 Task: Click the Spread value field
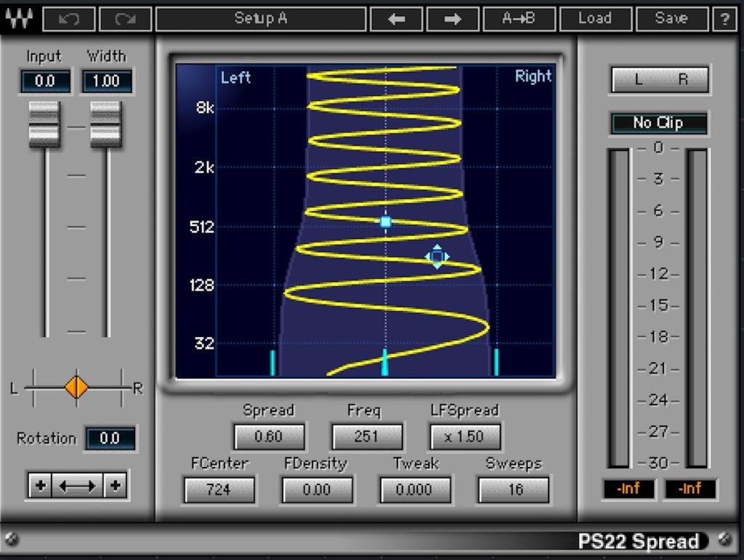(x=269, y=437)
